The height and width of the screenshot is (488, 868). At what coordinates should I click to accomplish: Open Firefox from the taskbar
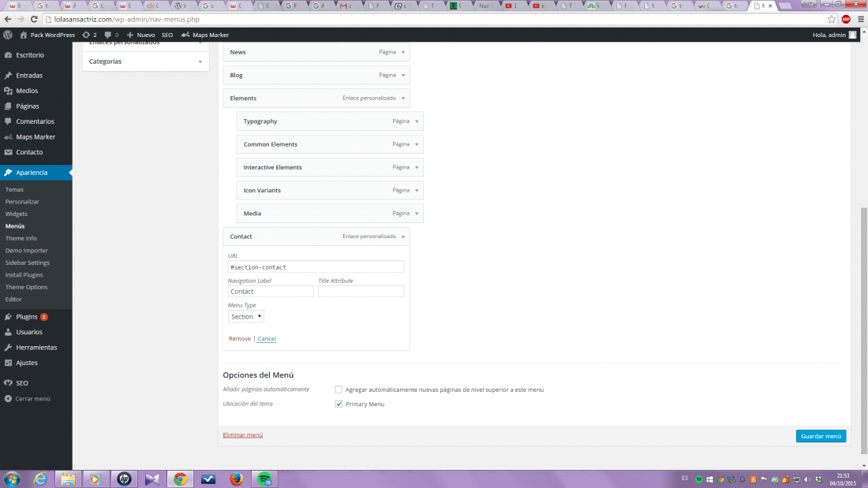[x=237, y=479]
